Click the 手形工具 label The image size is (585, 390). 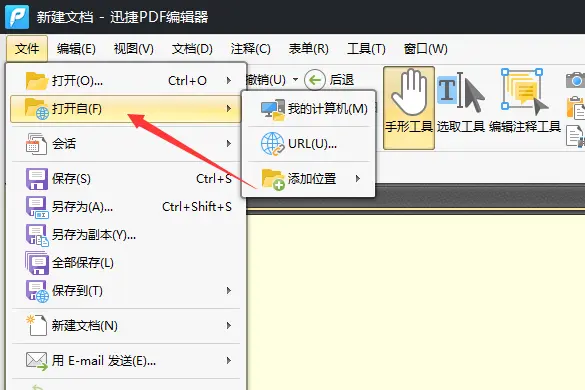pos(409,127)
